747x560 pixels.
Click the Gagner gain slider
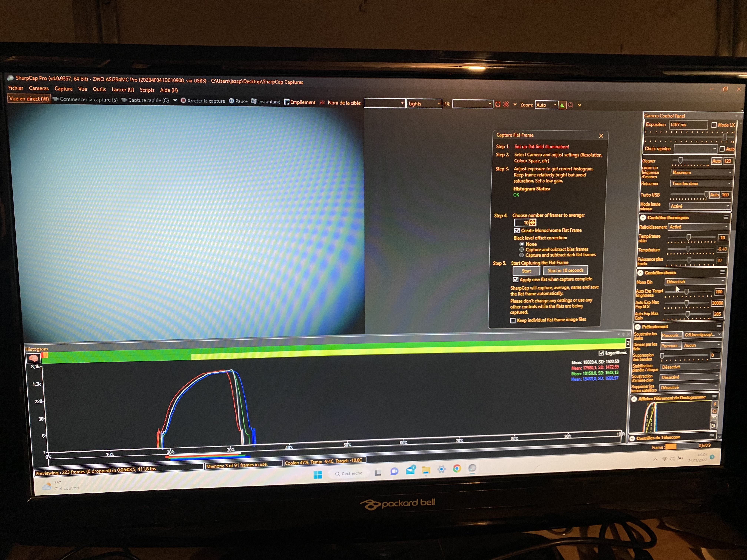680,161
